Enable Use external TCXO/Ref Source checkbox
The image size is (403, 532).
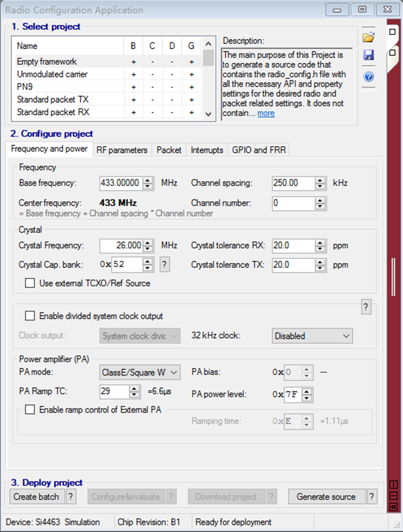[x=30, y=283]
